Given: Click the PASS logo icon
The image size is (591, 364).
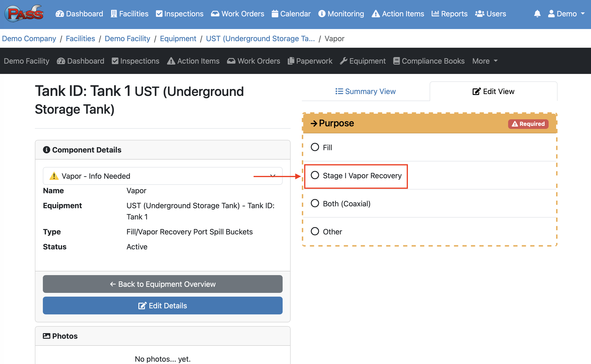Looking at the screenshot, I should (24, 14).
